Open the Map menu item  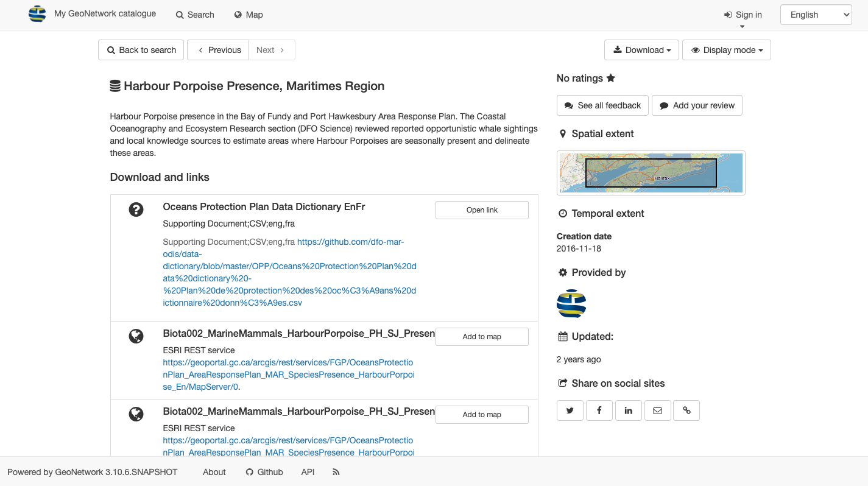point(249,15)
